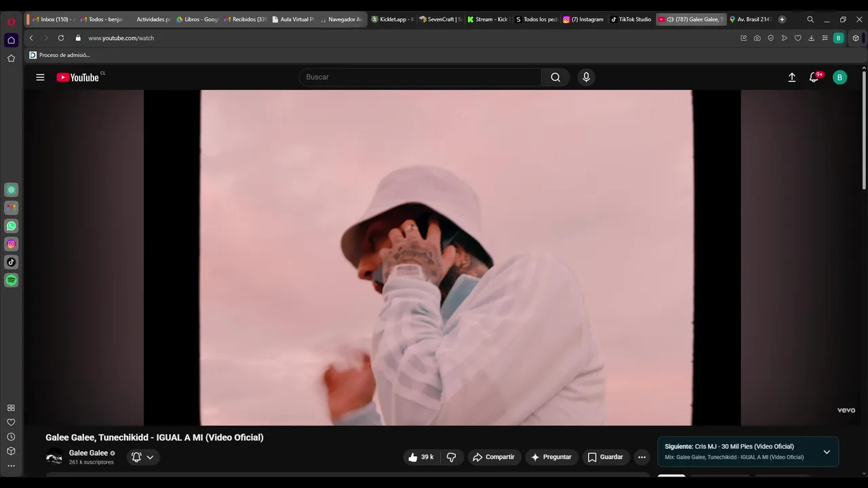Open the browser downloads icon
The image size is (868, 488).
click(811, 38)
